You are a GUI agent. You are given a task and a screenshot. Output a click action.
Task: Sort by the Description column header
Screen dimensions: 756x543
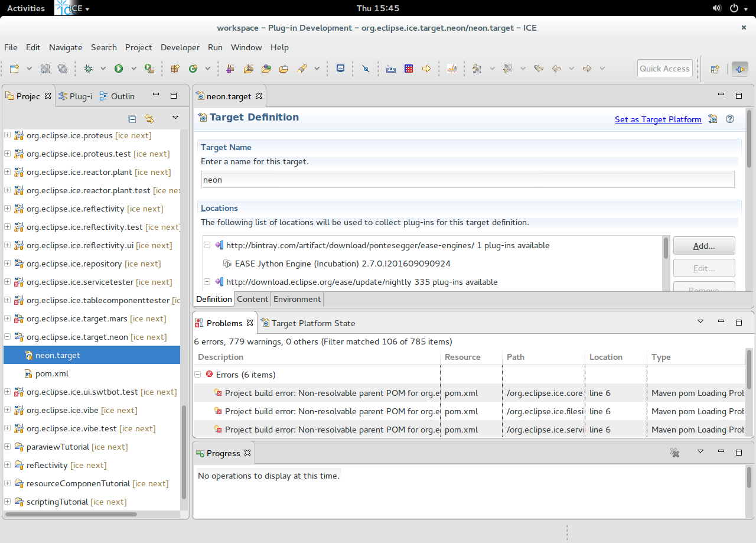coord(317,357)
